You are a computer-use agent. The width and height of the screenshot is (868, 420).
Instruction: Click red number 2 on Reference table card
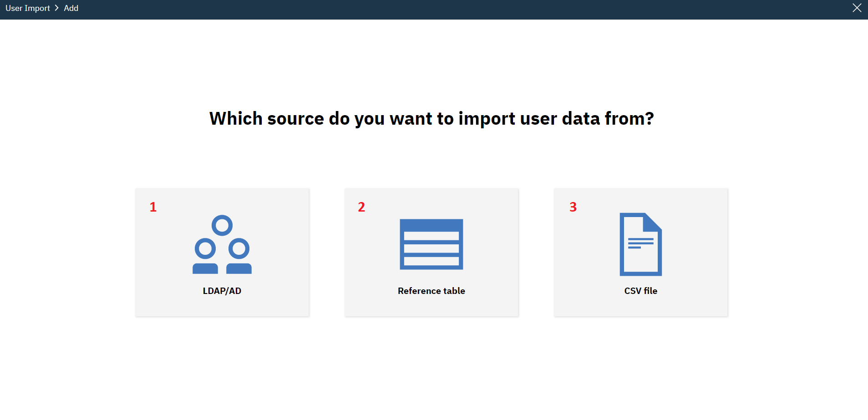[x=361, y=207]
